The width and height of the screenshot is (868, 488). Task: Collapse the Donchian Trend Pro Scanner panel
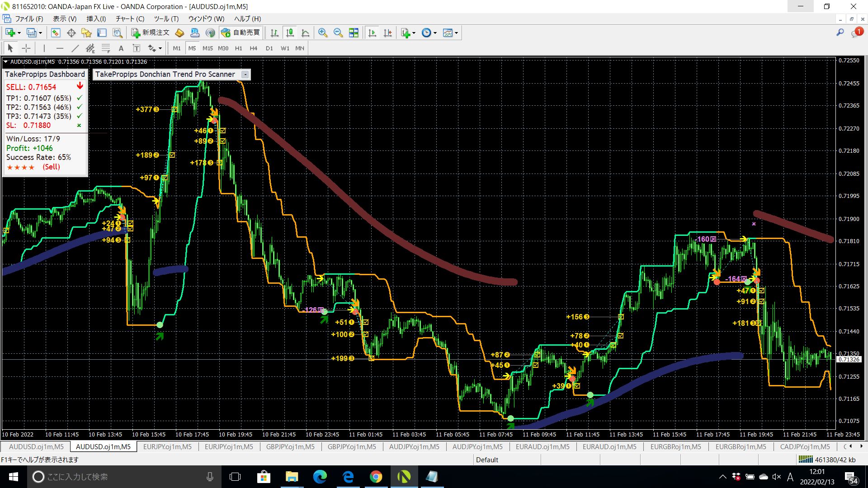245,75
